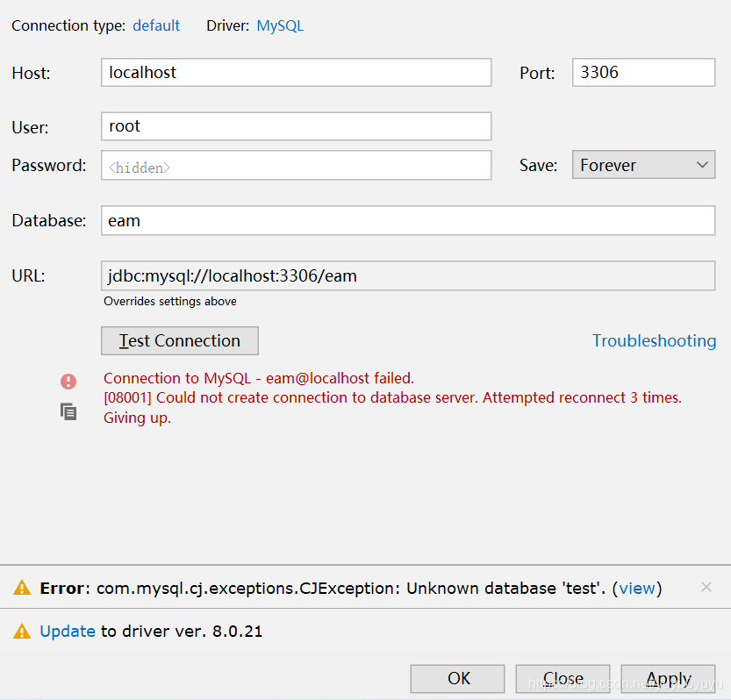Open the Save password dropdown set to Forever
This screenshot has width=731, height=700.
(643, 165)
